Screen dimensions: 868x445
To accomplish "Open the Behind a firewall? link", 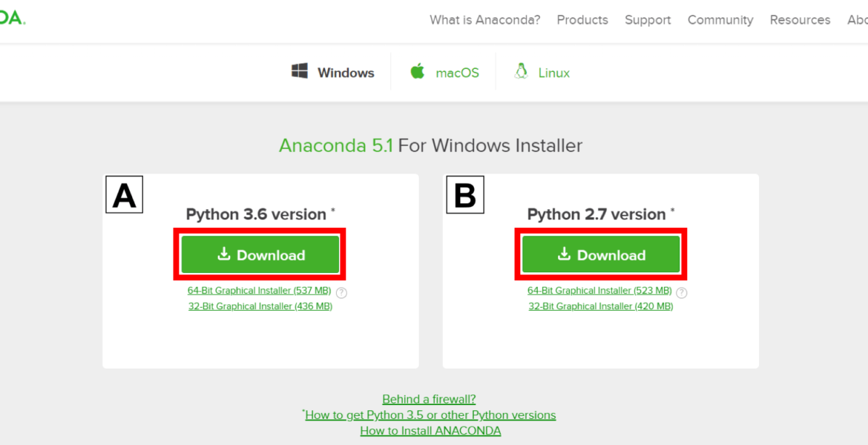I will coord(429,399).
